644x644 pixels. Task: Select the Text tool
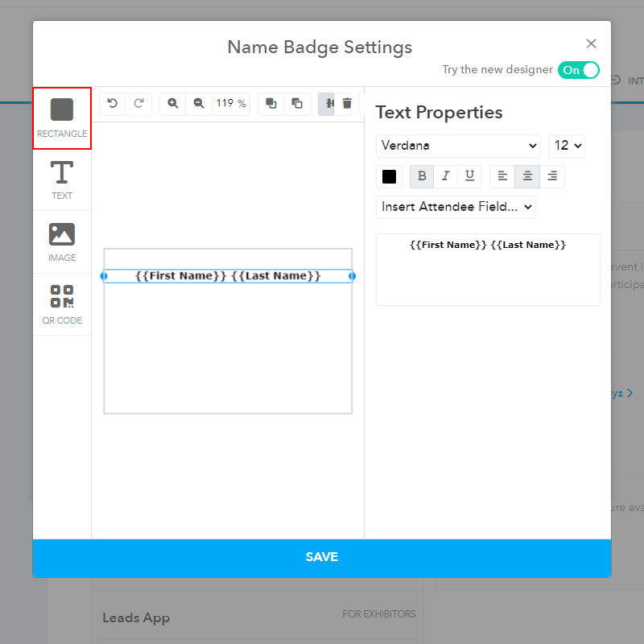point(62,180)
